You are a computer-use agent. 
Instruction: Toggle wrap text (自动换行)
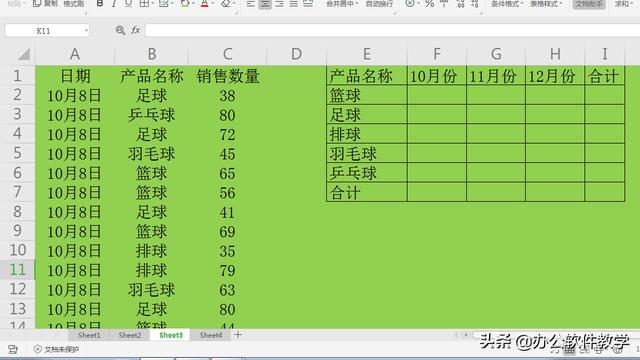[379, 4]
